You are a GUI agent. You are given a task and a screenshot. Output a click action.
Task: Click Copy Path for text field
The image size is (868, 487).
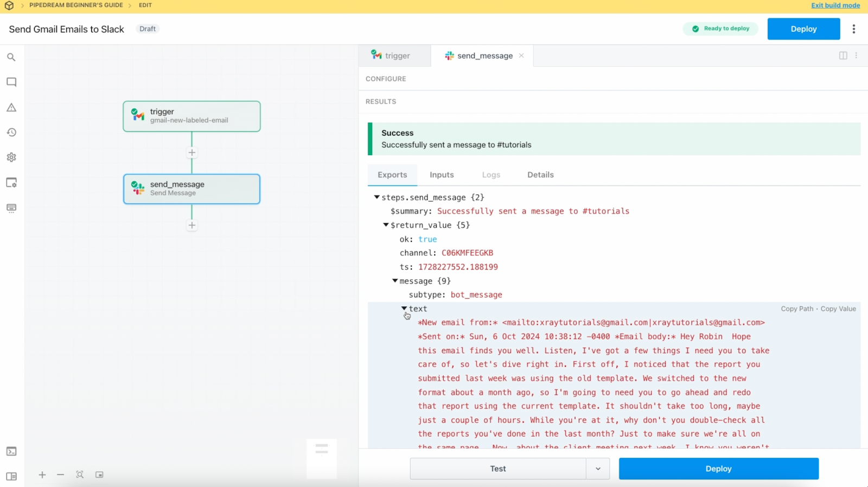click(797, 309)
